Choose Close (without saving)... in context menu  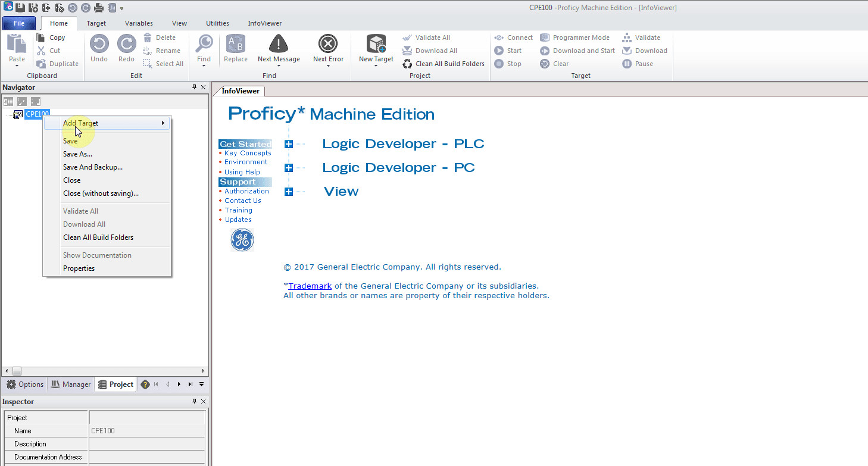click(107, 193)
